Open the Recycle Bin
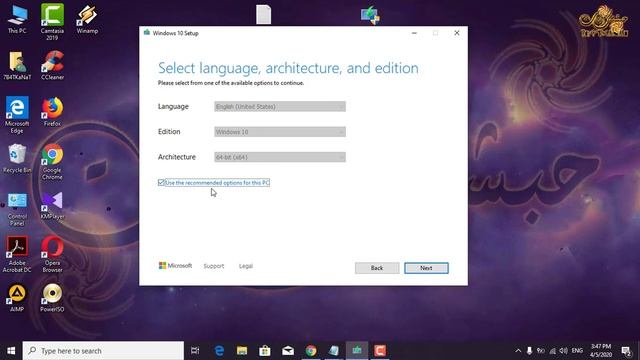This screenshot has width=640, height=360. tap(17, 158)
